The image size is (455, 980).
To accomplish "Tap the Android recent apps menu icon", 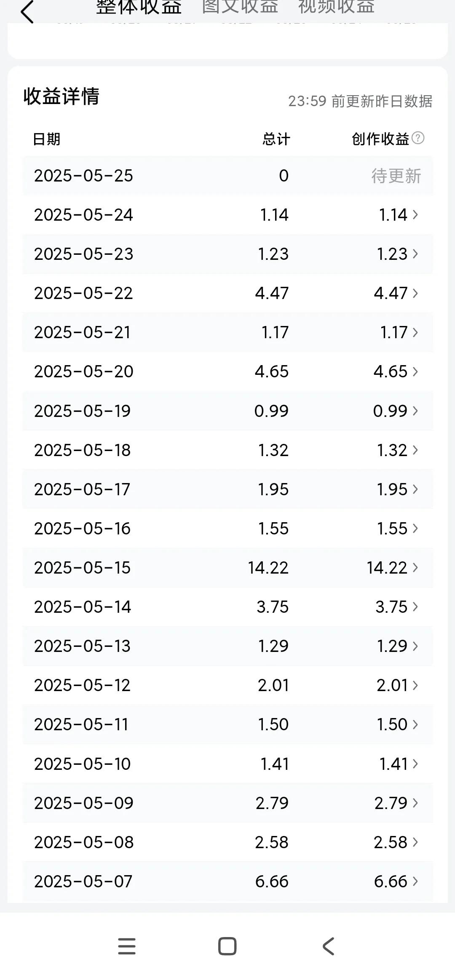I will pos(126,946).
